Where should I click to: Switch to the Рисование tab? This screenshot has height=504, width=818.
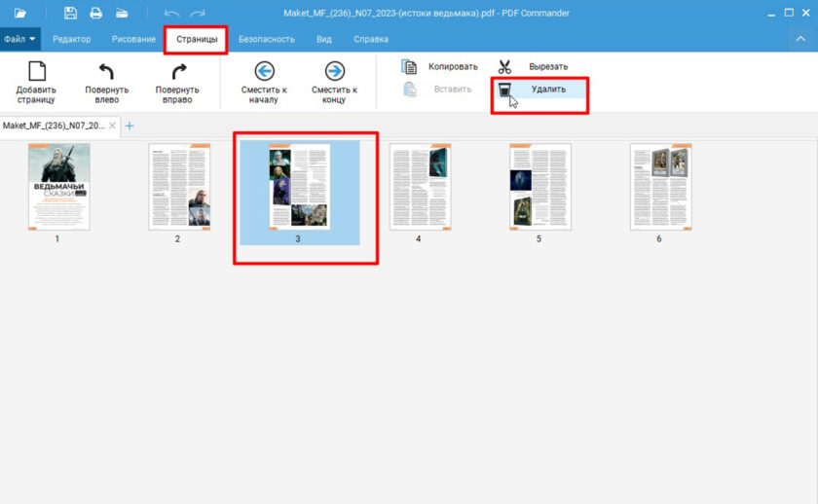click(x=133, y=39)
